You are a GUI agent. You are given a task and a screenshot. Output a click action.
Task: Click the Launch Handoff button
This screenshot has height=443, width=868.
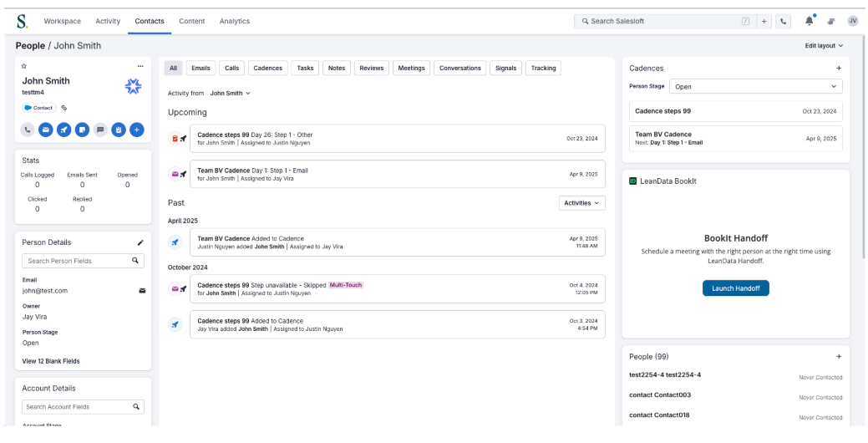click(736, 288)
